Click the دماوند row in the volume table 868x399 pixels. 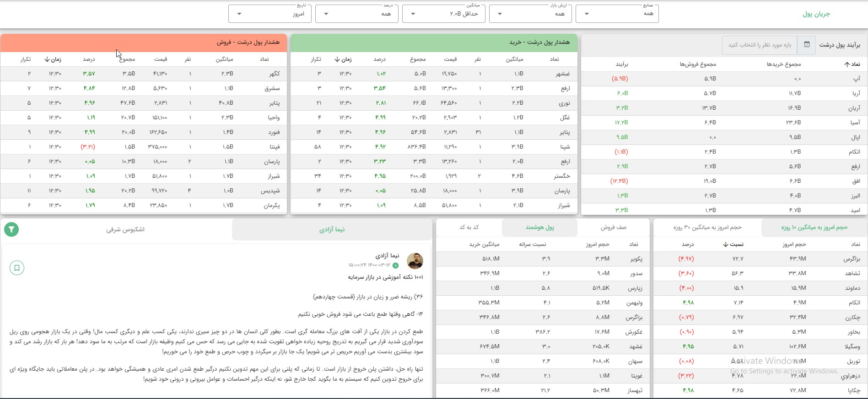760,288
